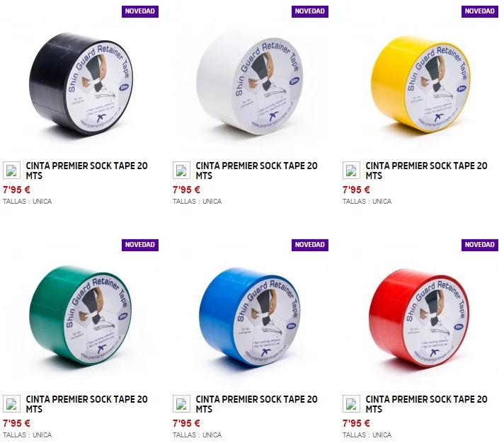The image size is (504, 443).
Task: Open the title link for the black tape
Action: (x=87, y=171)
